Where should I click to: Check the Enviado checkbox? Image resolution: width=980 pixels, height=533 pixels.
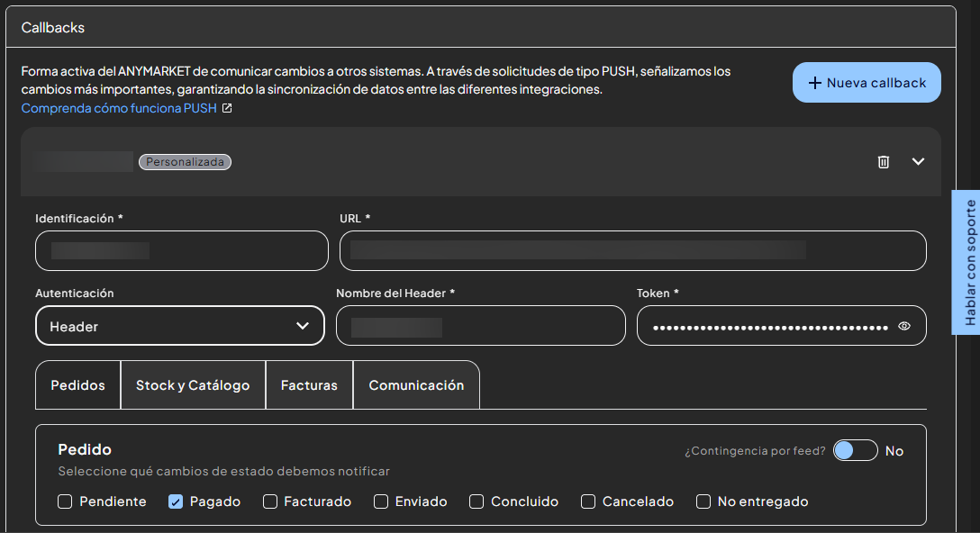pyautogui.click(x=381, y=501)
